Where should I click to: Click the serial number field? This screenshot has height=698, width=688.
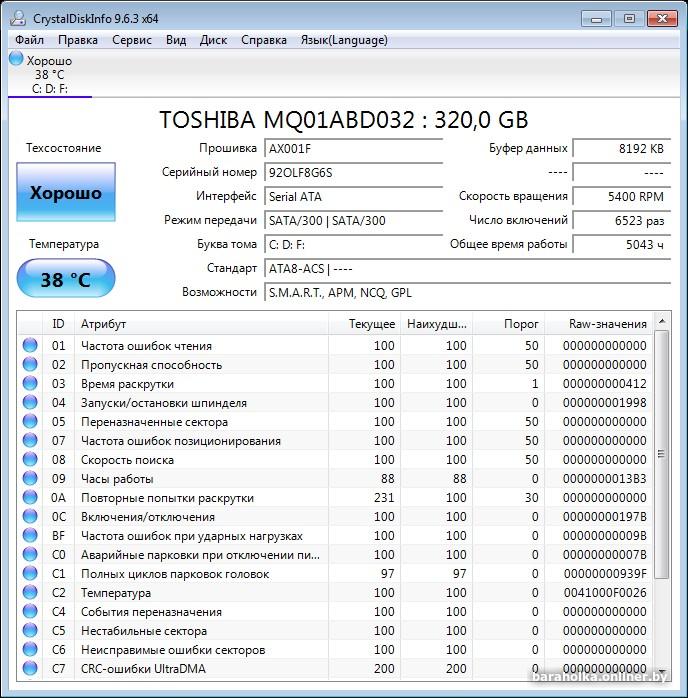click(353, 172)
